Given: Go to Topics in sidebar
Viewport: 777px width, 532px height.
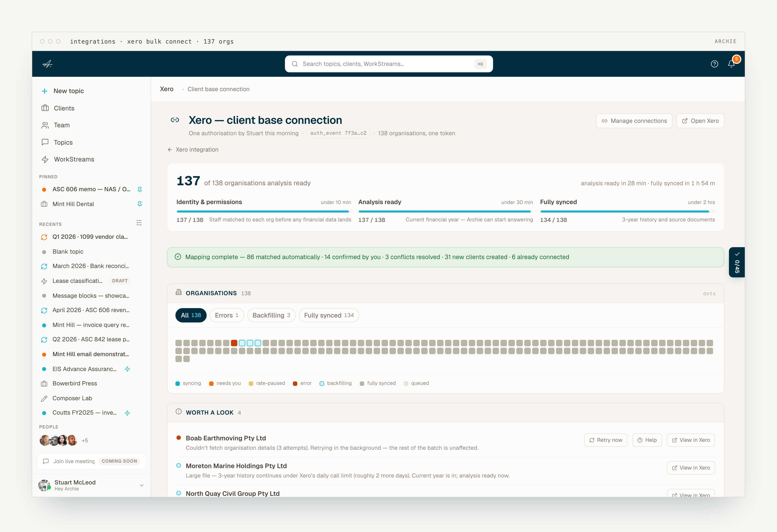Looking at the screenshot, I should (x=91, y=142).
